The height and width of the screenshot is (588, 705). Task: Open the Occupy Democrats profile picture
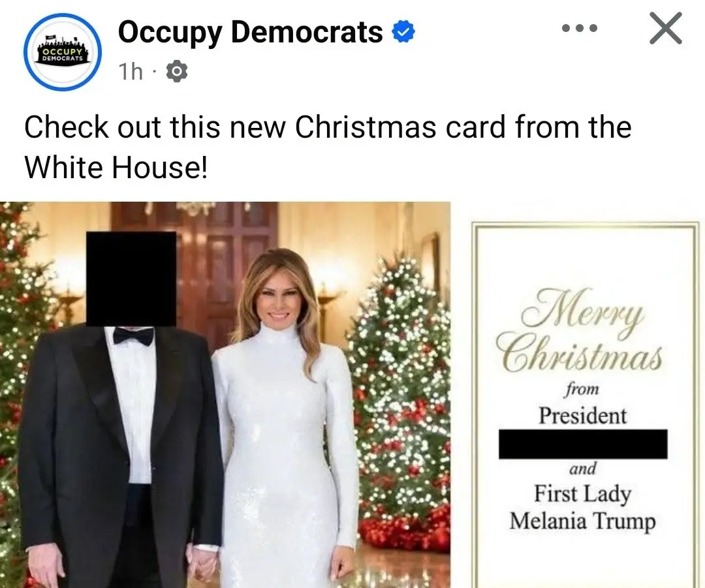[x=63, y=52]
